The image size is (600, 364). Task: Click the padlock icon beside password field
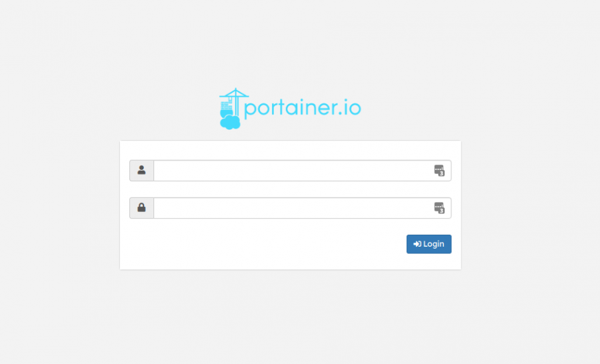(141, 207)
